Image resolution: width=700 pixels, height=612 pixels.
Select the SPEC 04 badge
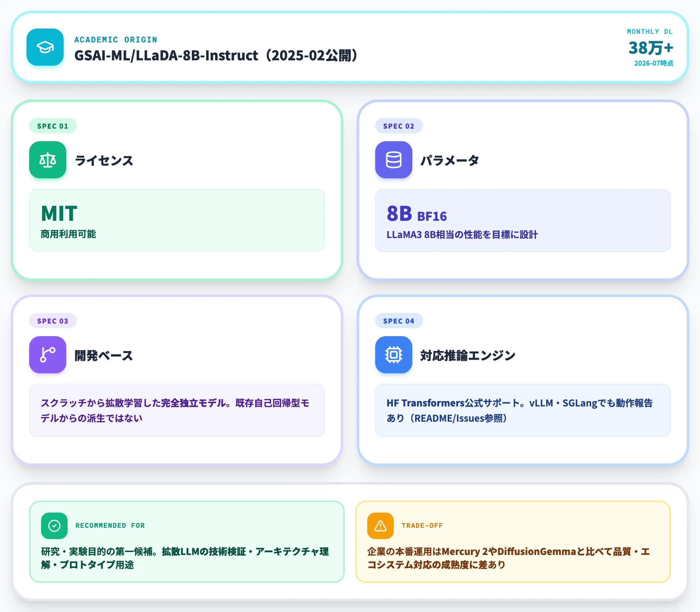[399, 321]
